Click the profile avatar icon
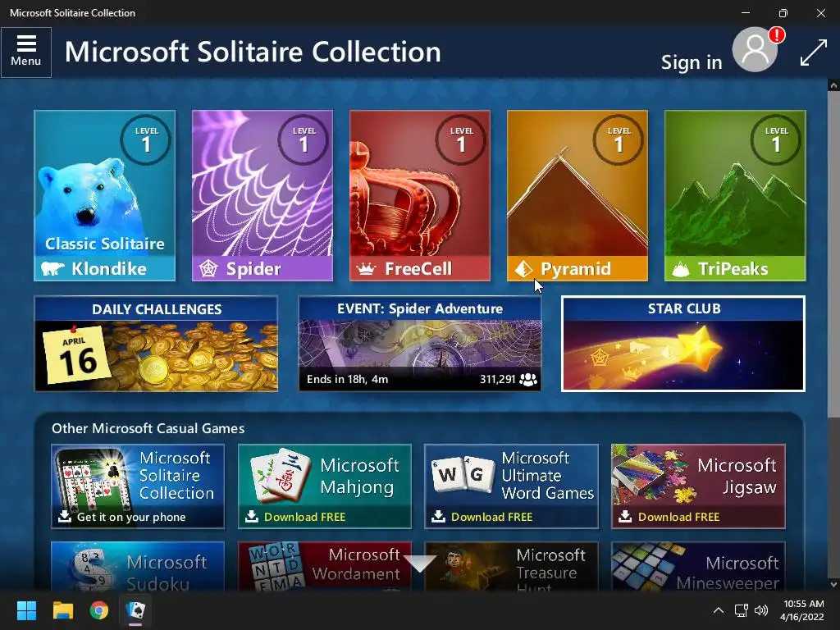 (x=755, y=50)
